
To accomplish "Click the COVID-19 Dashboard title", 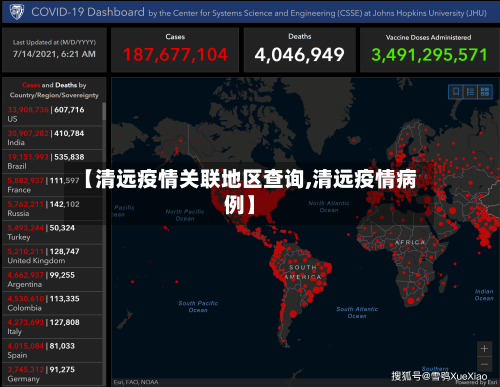I will pos(88,12).
